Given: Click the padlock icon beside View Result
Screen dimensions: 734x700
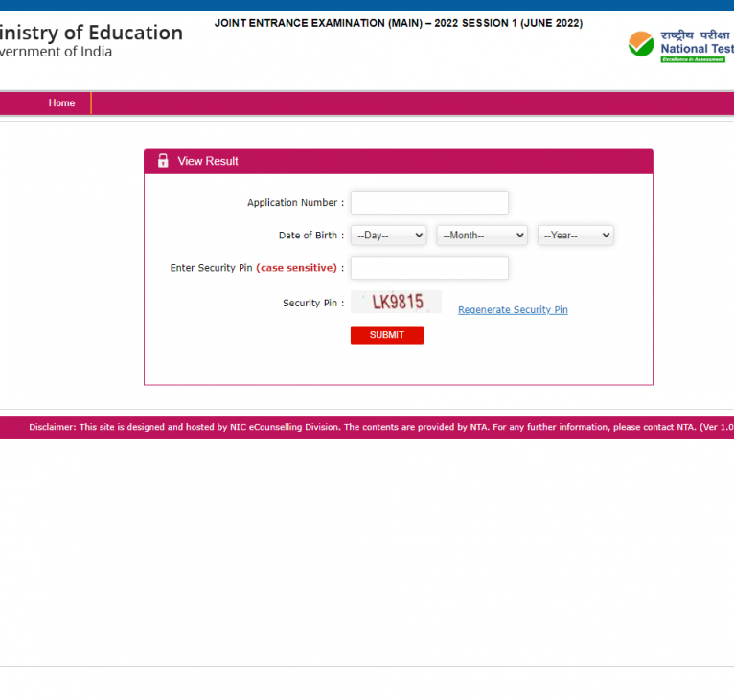Looking at the screenshot, I should point(163,161).
